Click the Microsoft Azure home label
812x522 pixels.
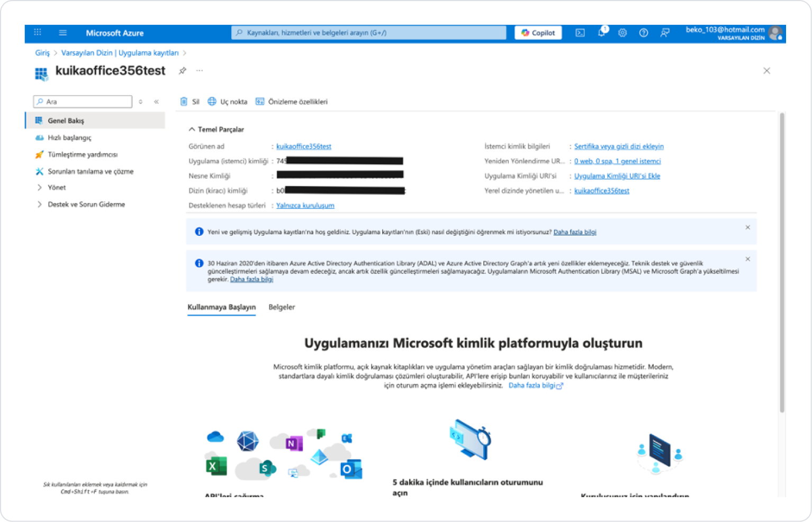(x=115, y=33)
